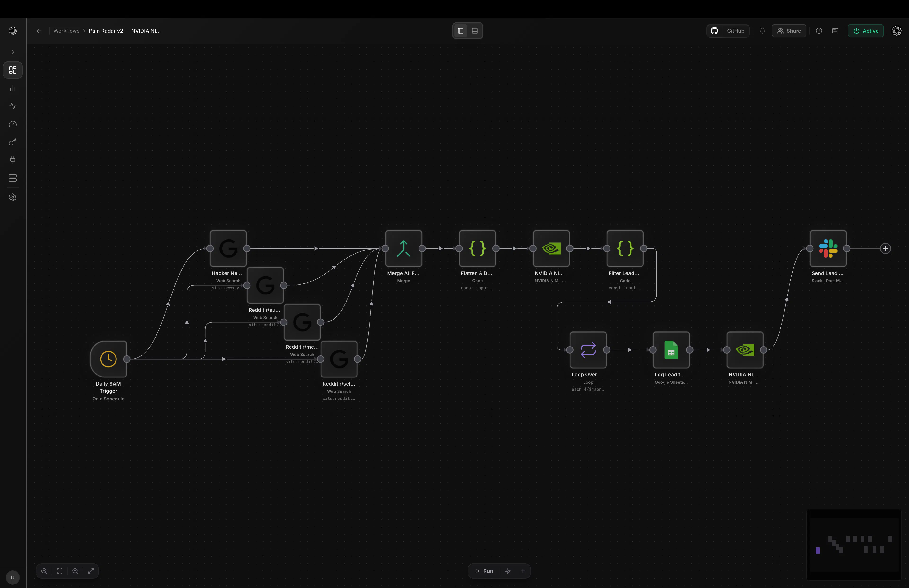Click the Loop Over node output port

[x=607, y=350]
